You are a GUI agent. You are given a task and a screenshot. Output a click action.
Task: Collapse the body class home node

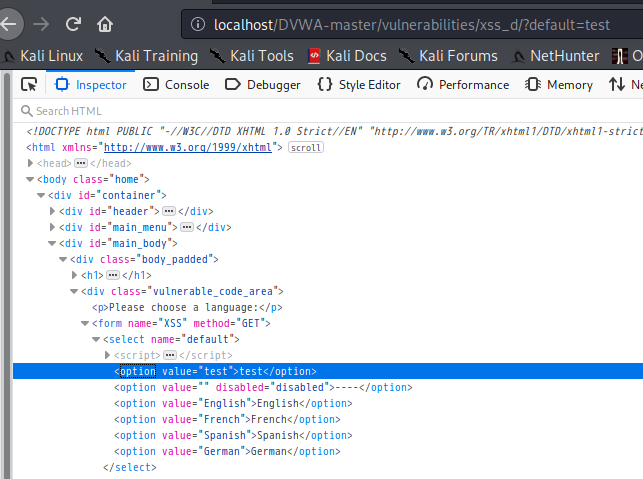30,179
